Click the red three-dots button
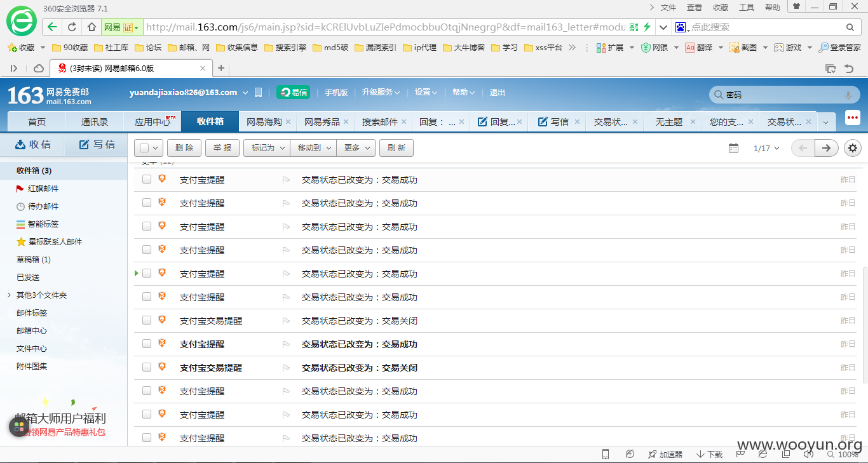868x463 pixels. [853, 118]
